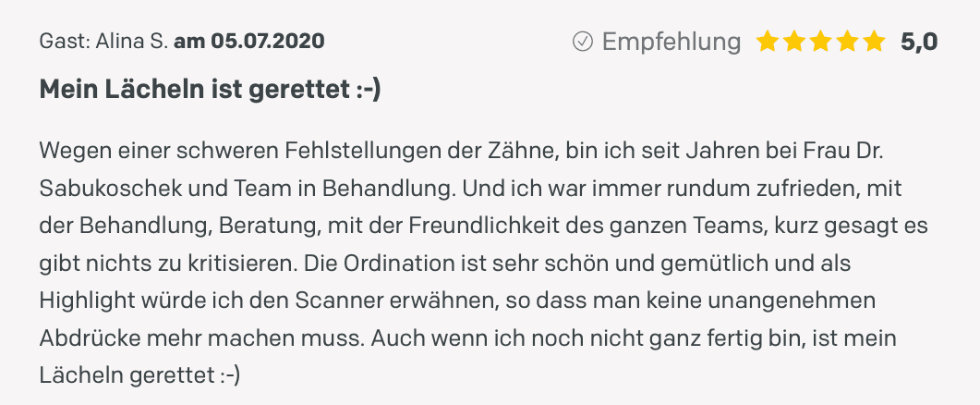Click final line Lächeln gerettet :-)

click(139, 376)
